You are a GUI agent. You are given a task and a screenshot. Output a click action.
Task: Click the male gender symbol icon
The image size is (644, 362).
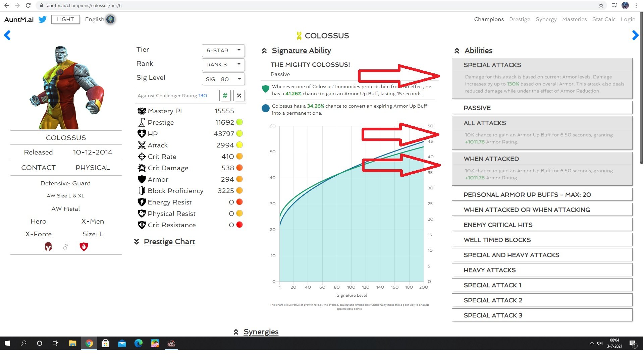coord(66,247)
